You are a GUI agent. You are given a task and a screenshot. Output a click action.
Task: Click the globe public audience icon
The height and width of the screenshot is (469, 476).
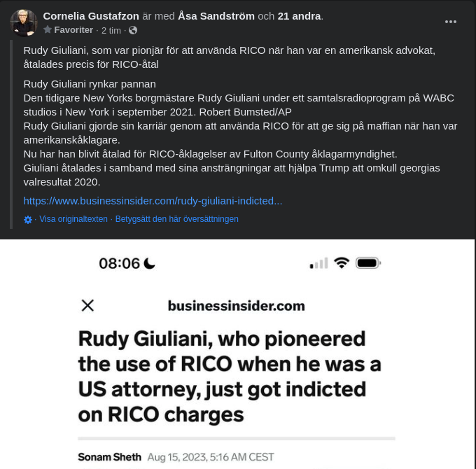(x=133, y=30)
